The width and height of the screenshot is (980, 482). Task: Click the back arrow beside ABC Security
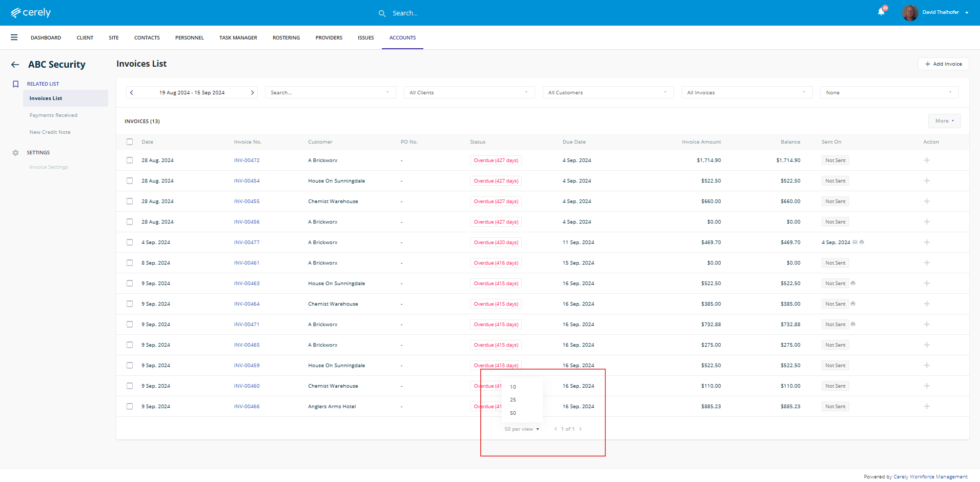tap(15, 65)
